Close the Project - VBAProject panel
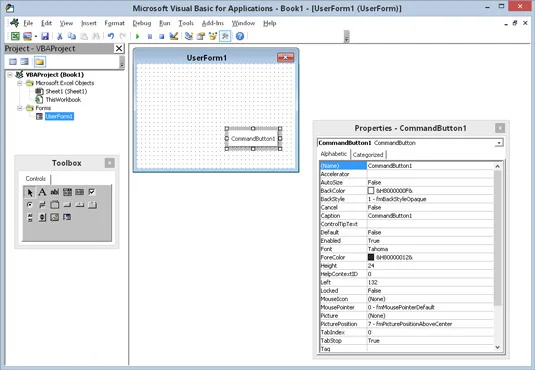 [x=119, y=48]
